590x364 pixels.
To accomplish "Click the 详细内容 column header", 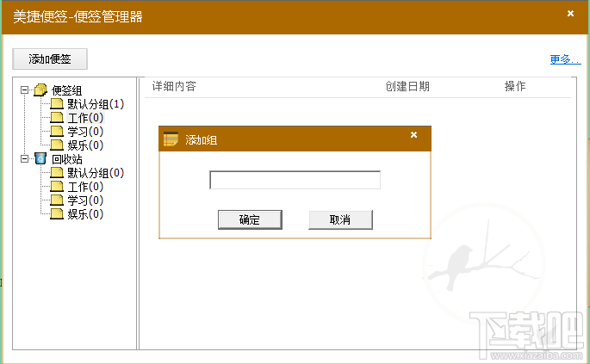I will tap(174, 87).
